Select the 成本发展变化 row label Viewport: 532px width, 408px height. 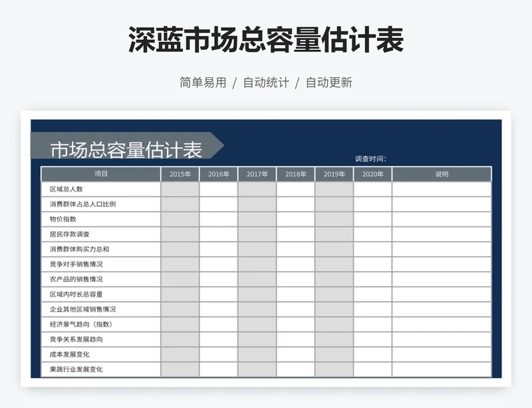70,354
